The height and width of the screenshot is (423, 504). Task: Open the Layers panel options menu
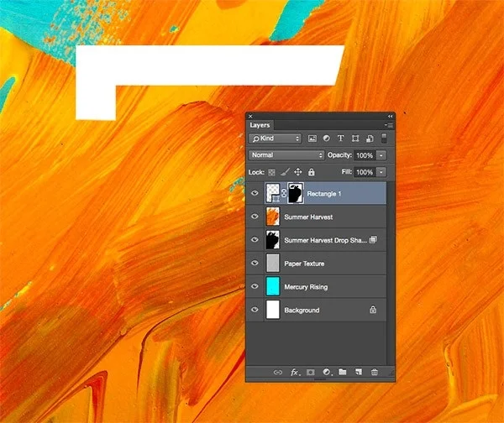coord(389,125)
